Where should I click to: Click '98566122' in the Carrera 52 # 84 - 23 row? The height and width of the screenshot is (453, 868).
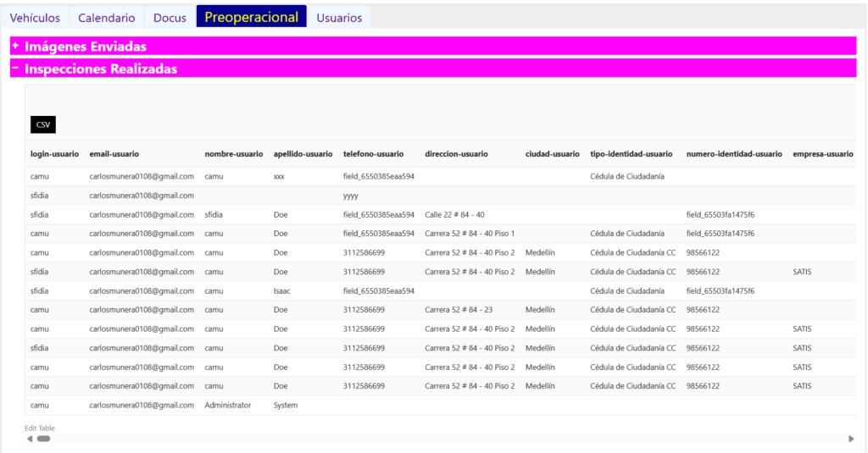coord(703,310)
